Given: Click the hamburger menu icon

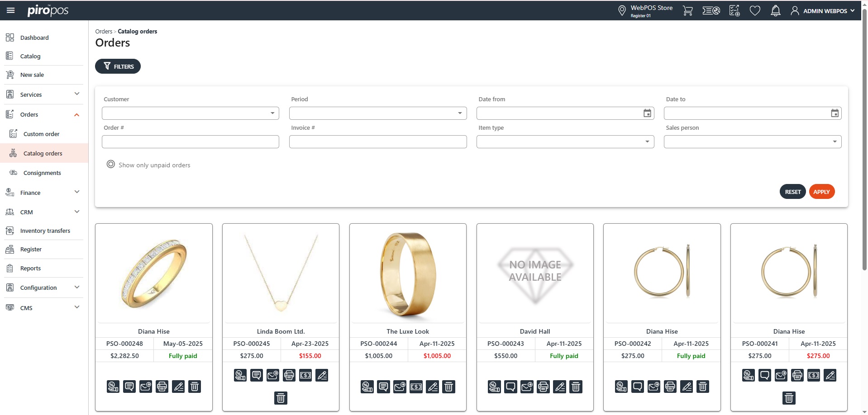Looking at the screenshot, I should click(x=11, y=10).
